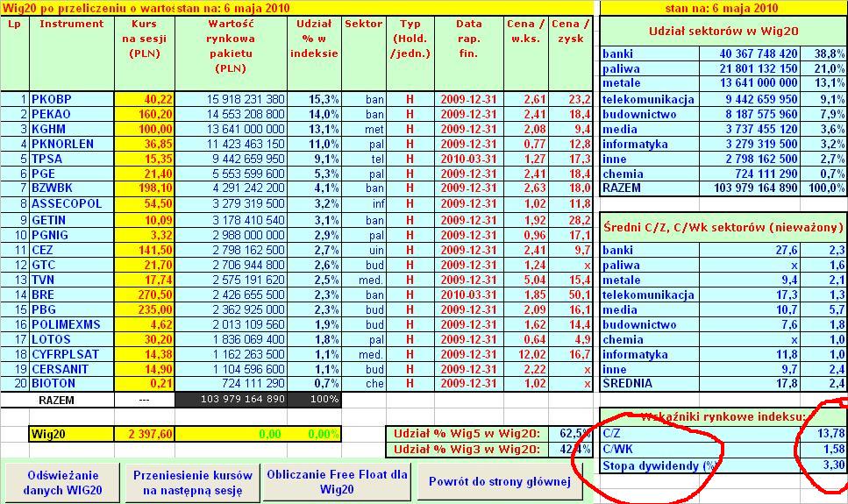Select the TPSA instrument cell
The image size is (848, 504).
[71, 159]
